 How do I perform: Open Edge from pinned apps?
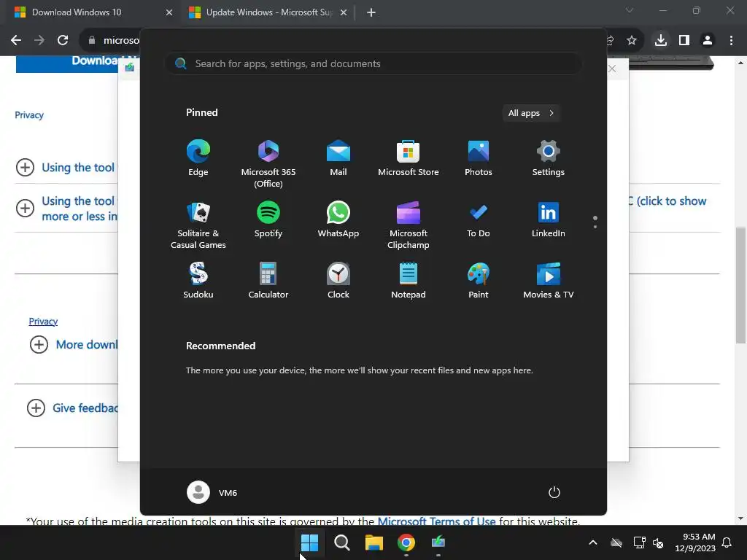coord(198,158)
